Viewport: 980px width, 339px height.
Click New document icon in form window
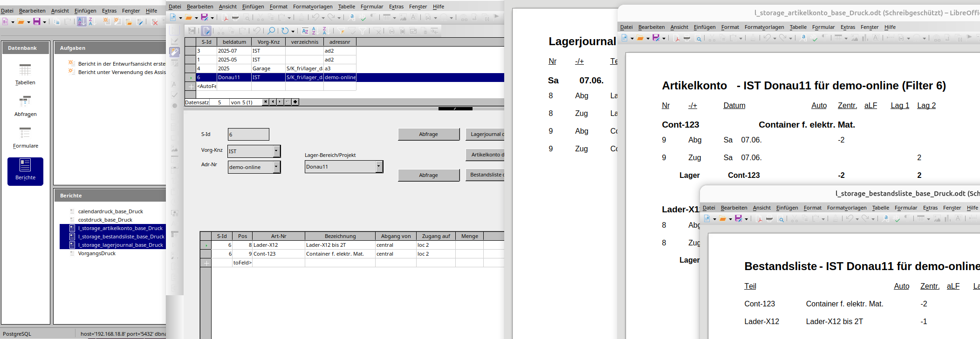tap(173, 18)
